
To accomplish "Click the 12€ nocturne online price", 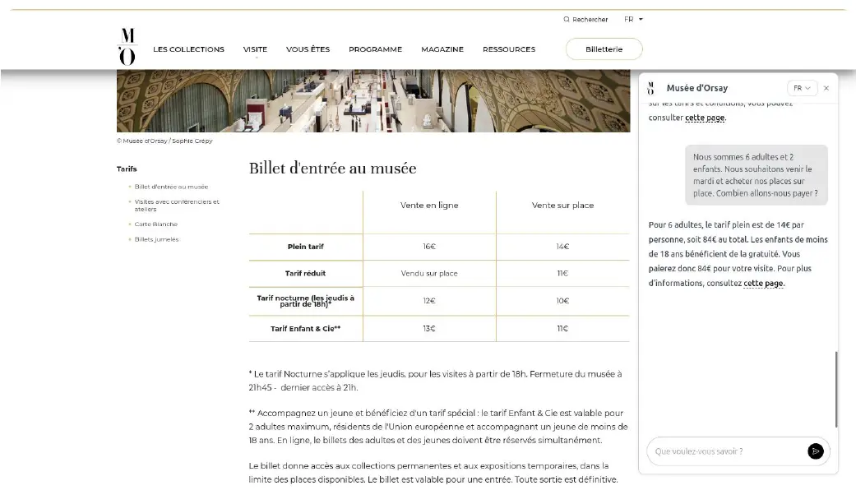I will (429, 301).
